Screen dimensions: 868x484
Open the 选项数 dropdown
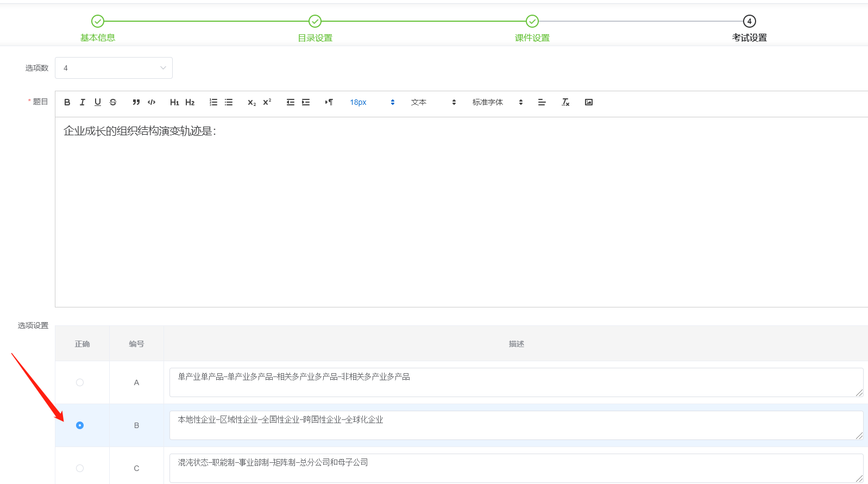click(x=114, y=68)
